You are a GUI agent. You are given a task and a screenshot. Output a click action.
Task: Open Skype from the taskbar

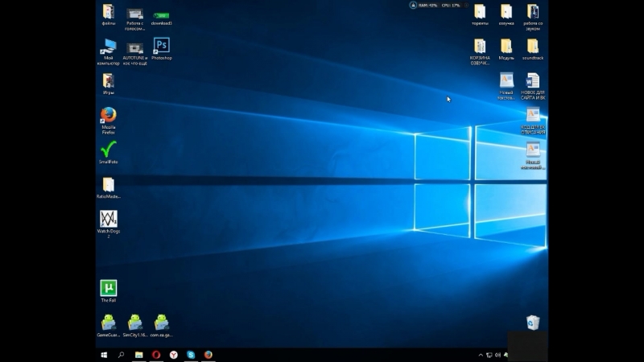click(x=191, y=355)
